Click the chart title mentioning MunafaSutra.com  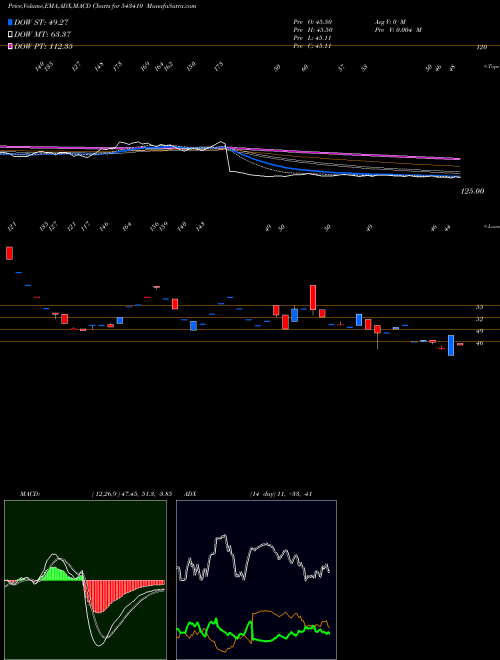[102, 6]
